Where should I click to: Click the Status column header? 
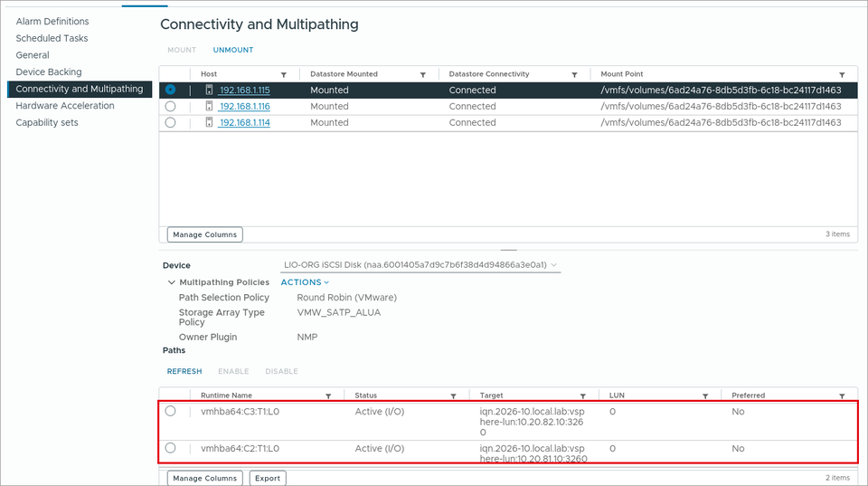pyautogui.click(x=366, y=395)
